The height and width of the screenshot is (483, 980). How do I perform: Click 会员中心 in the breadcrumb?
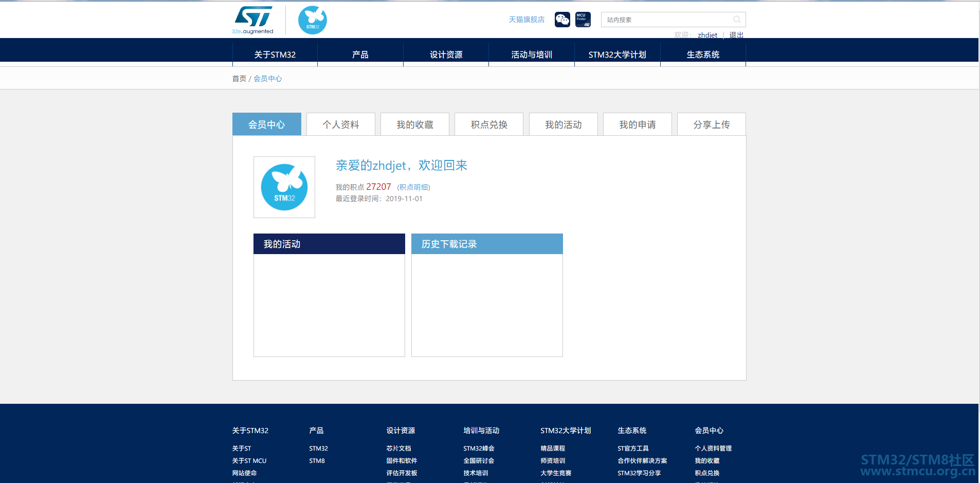[268, 79]
